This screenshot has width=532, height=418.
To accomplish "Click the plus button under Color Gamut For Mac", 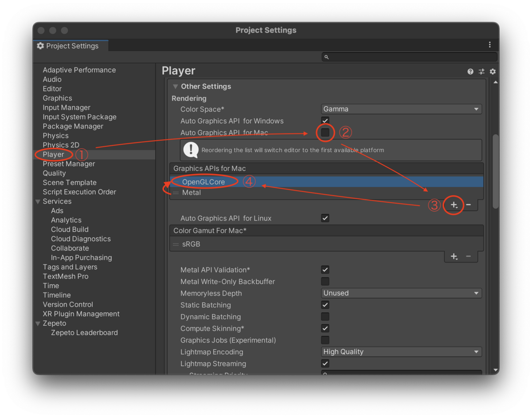I will coord(453,256).
